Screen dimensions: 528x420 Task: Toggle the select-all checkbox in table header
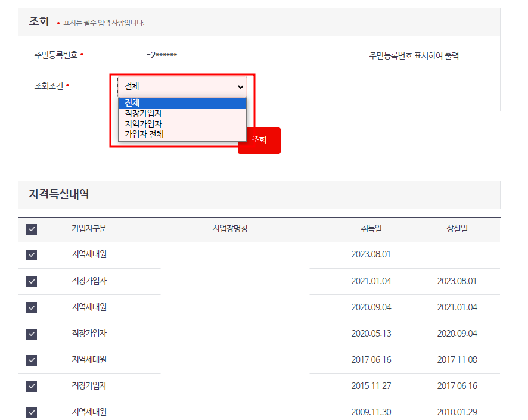click(31, 228)
